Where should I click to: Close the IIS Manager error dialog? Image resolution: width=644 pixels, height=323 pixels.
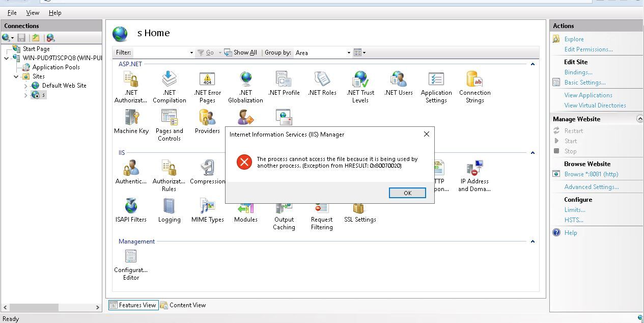click(426, 134)
